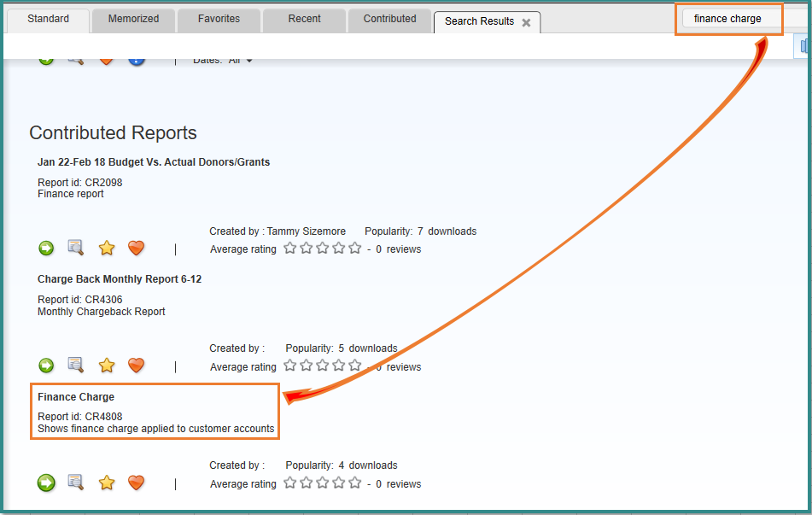
Task: Run the Jan 22-Feb 18 Budget report
Action: pos(46,249)
